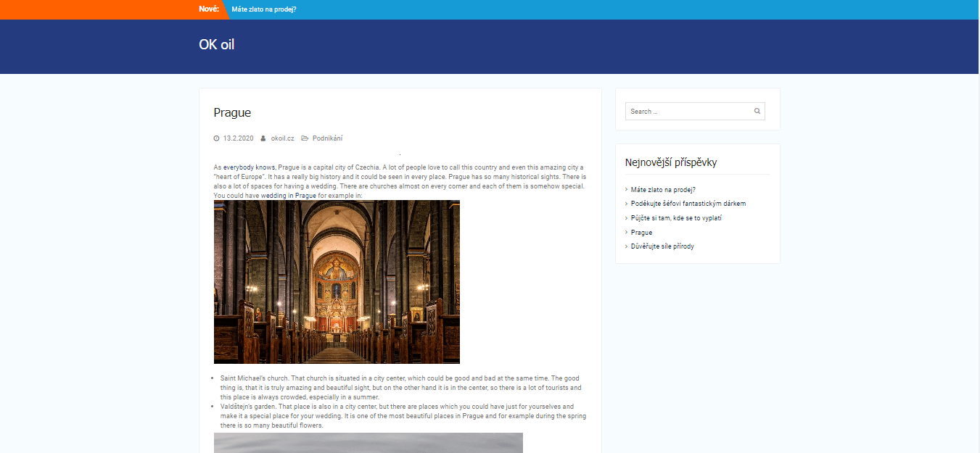
Task: Click the Search input field
Action: pos(688,112)
